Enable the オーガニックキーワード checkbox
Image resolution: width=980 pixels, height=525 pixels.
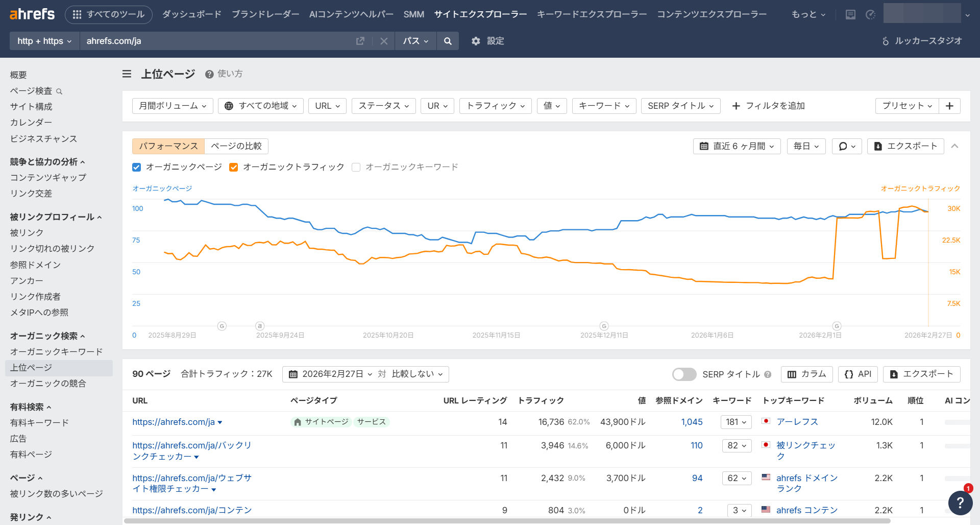(356, 167)
